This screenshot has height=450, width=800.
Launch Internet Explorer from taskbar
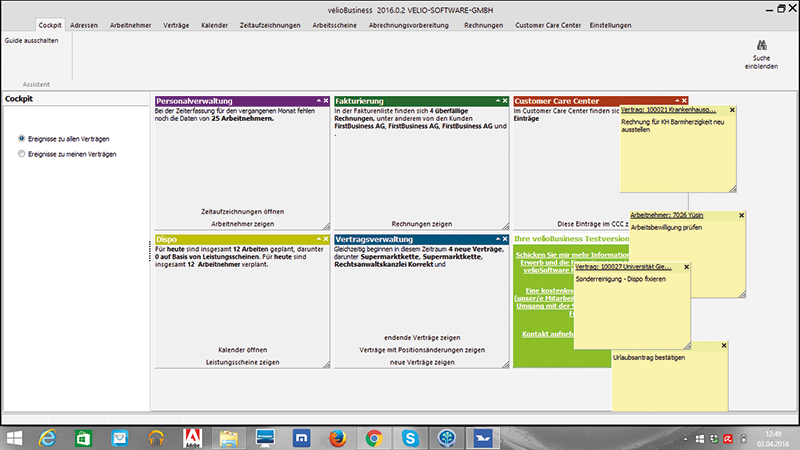click(x=47, y=438)
